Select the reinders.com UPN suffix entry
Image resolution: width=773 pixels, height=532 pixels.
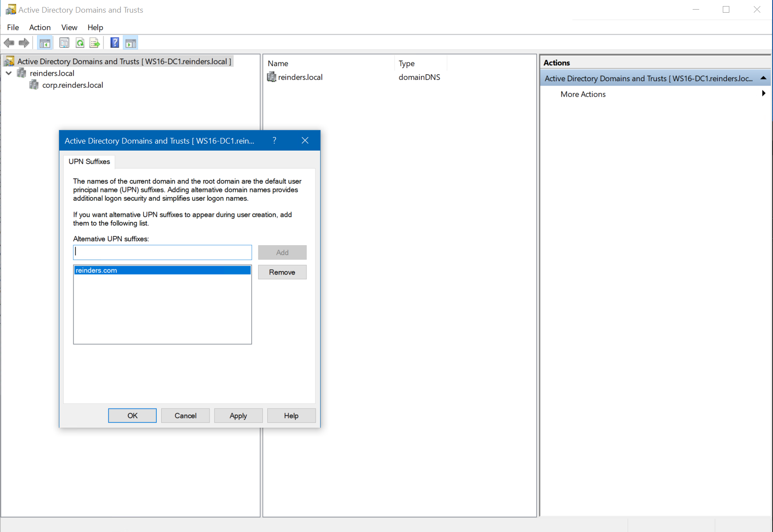tap(162, 270)
